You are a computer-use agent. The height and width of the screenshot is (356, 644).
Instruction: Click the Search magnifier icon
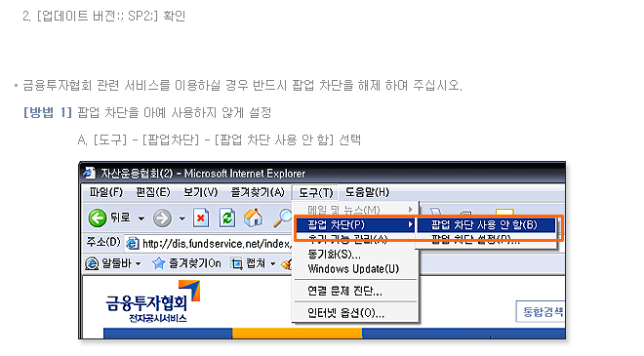click(x=283, y=218)
